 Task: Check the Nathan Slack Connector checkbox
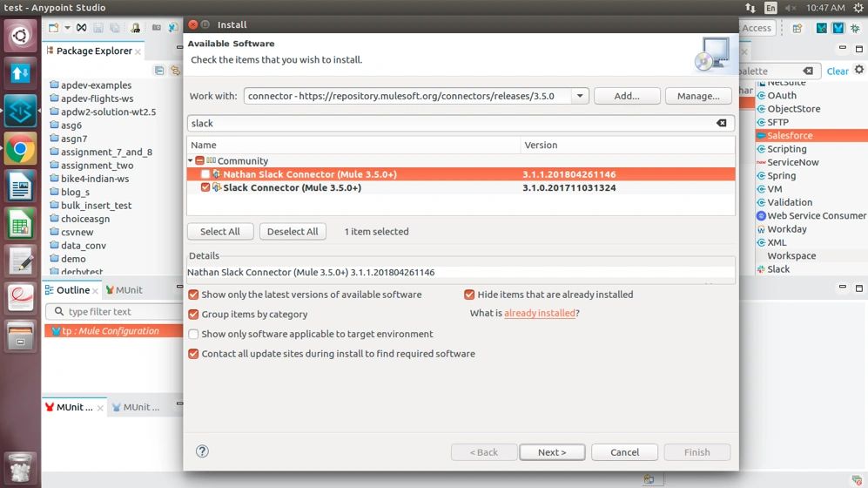coord(205,174)
